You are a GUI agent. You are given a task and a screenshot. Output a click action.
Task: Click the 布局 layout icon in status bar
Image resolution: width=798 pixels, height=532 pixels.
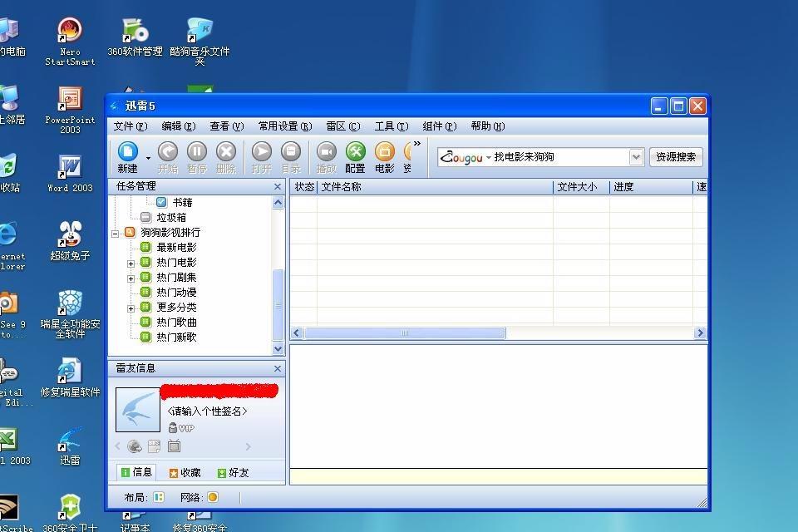coord(159,497)
